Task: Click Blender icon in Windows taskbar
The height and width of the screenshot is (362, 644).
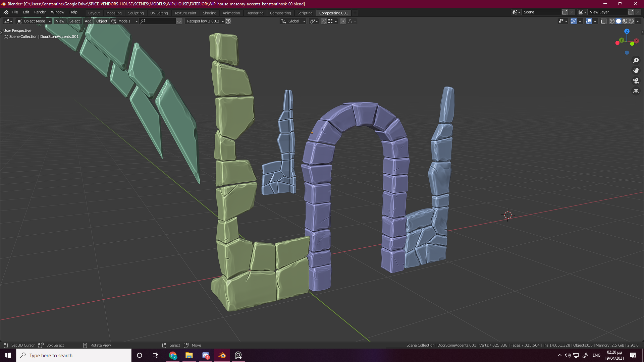Action: (x=222, y=355)
